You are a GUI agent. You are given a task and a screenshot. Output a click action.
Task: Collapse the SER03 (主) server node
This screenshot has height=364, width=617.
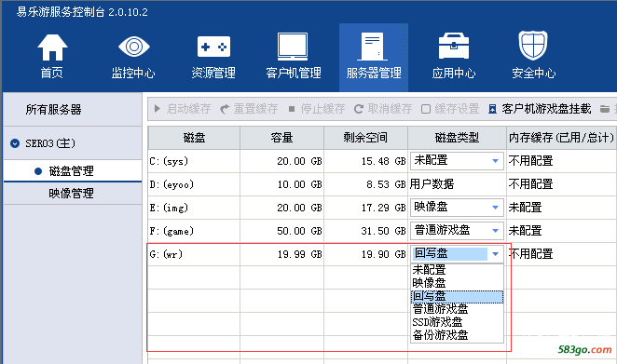(15, 143)
